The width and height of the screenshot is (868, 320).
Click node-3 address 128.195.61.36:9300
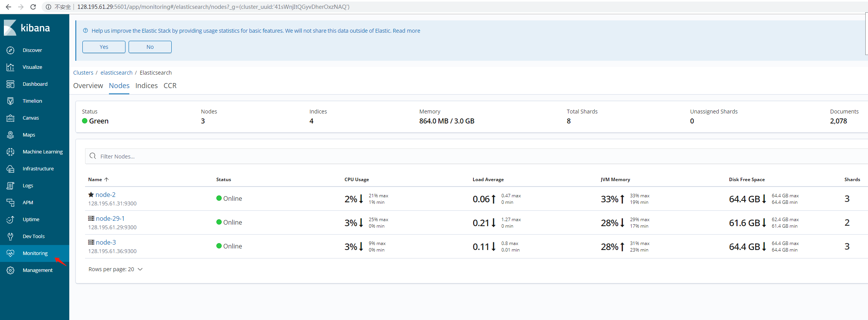(x=112, y=251)
